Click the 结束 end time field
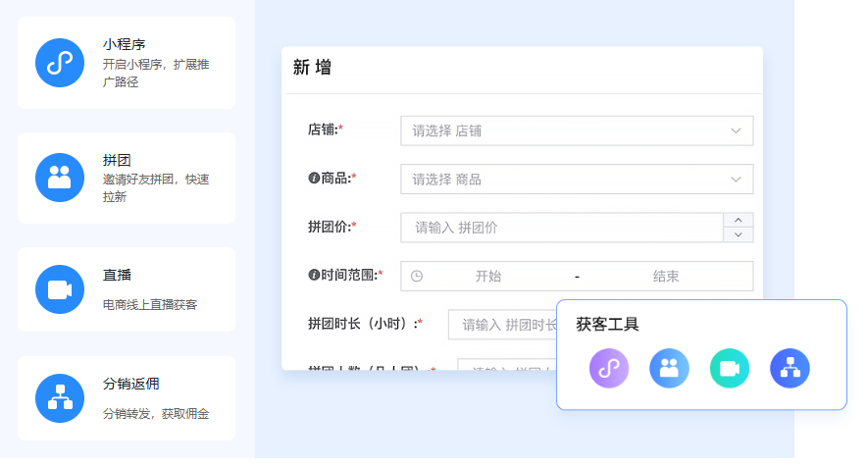This screenshot has width=868, height=466. pos(666,277)
